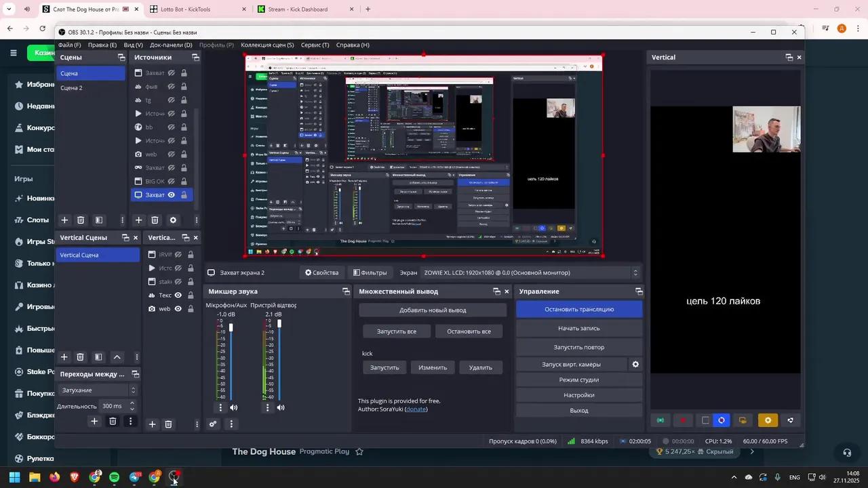Screen dimensions: 868x488
Task: Select Сцена 2 in the scenes list
Action: coord(71,87)
